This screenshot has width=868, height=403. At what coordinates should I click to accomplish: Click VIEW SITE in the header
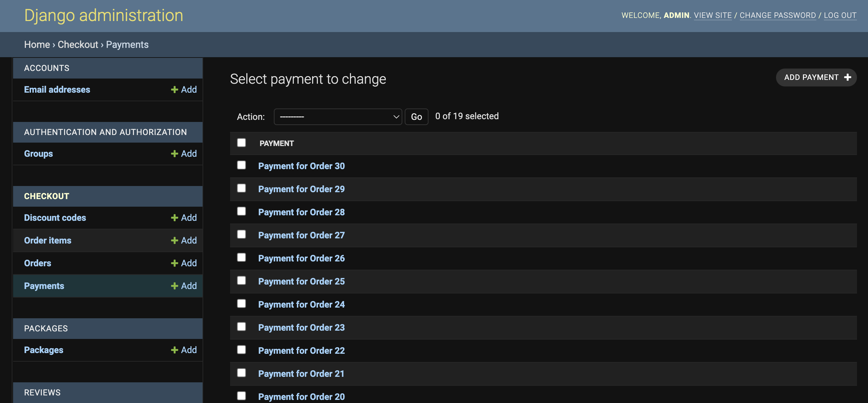coord(713,15)
